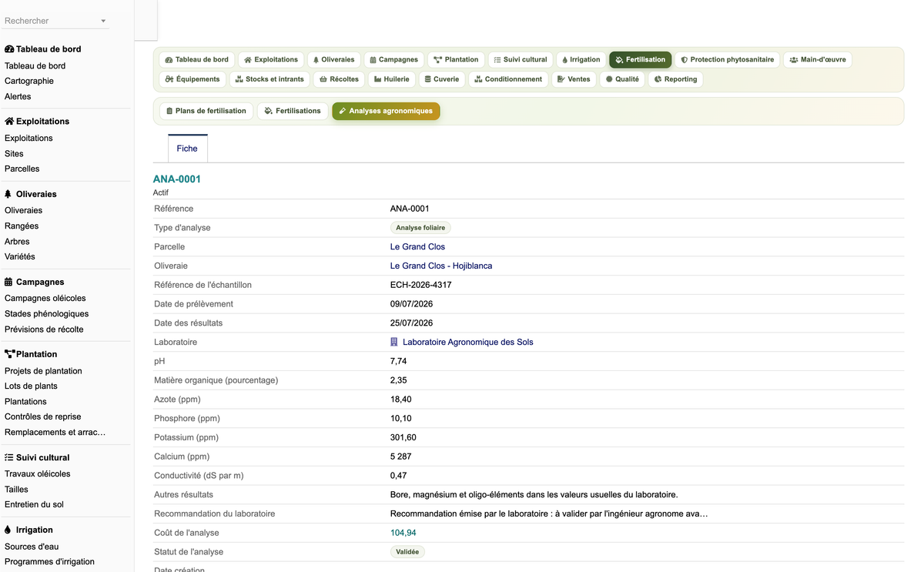Click the Équipements tractor icon

coord(169,79)
